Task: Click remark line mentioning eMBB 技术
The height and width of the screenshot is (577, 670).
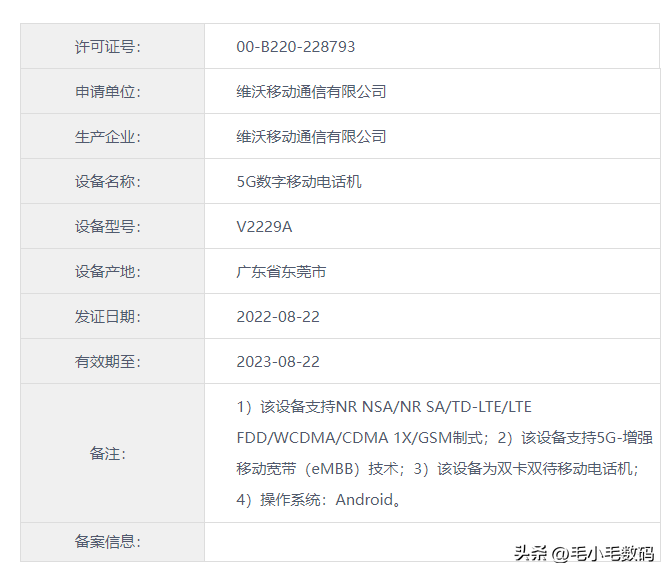Action: point(438,469)
